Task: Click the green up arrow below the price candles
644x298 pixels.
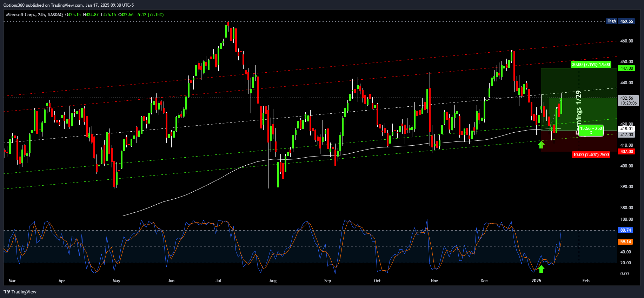Action: [x=541, y=144]
